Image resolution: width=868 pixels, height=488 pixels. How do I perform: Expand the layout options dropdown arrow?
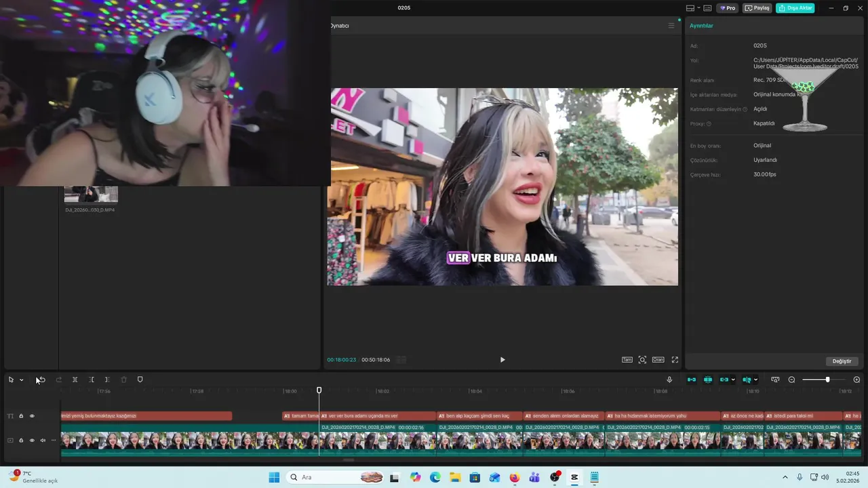tap(698, 8)
